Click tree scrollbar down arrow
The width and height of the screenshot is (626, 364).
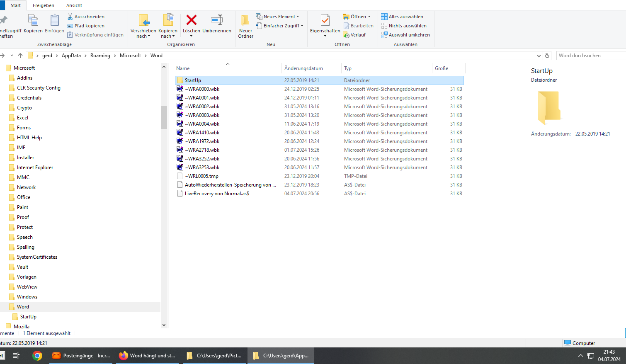pyautogui.click(x=164, y=325)
